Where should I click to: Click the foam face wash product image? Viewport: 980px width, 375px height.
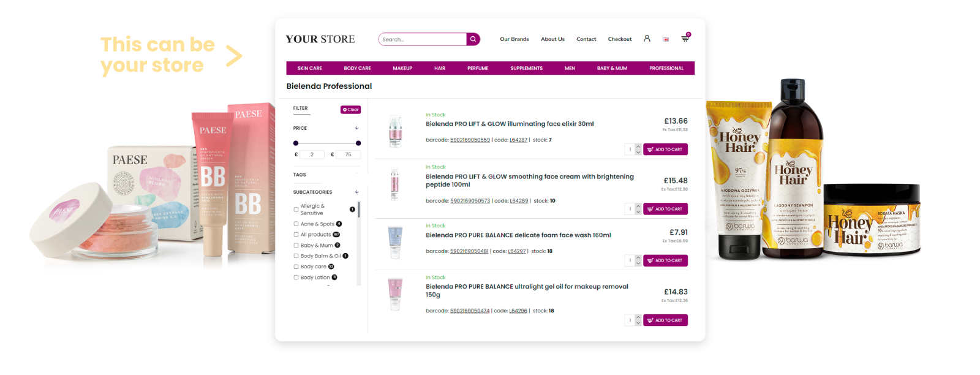coord(395,241)
